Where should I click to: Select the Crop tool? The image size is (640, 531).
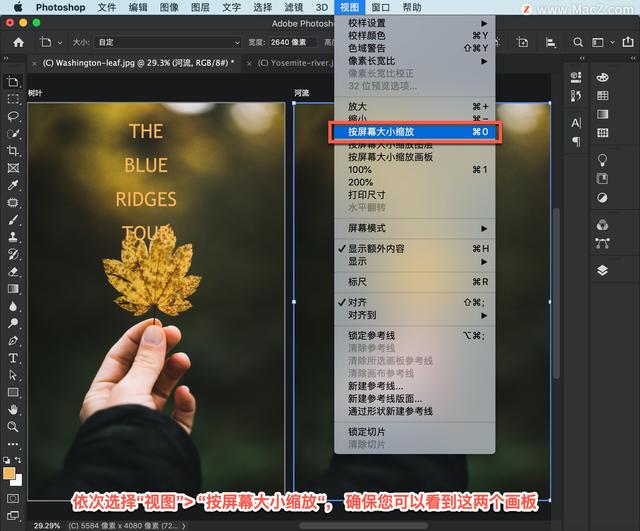coord(13,151)
